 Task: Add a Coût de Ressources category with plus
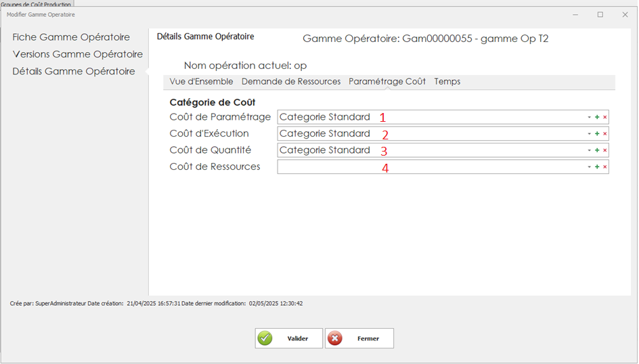(597, 166)
